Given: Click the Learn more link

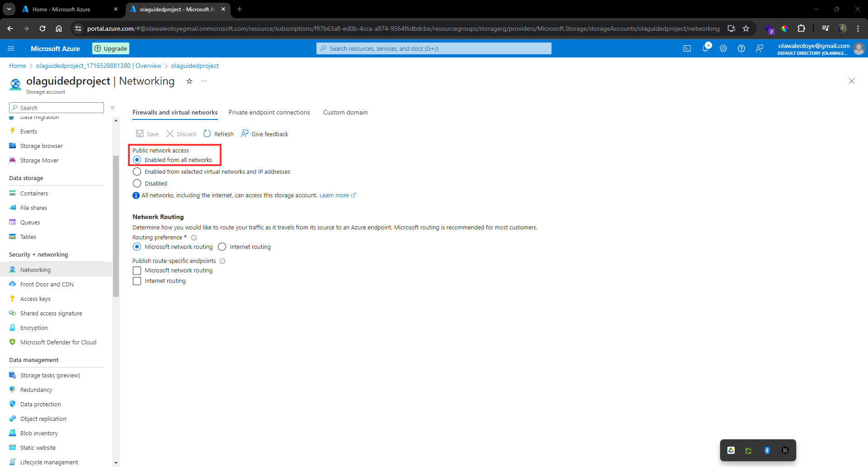Looking at the screenshot, I should coord(335,195).
